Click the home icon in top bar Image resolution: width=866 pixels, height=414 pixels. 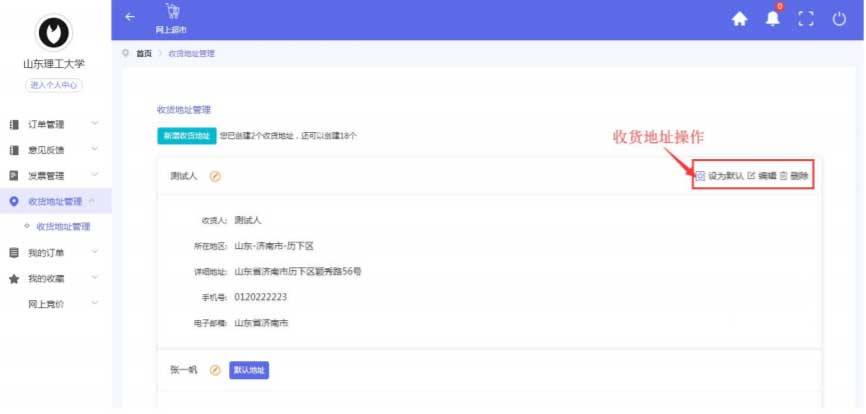pos(740,18)
